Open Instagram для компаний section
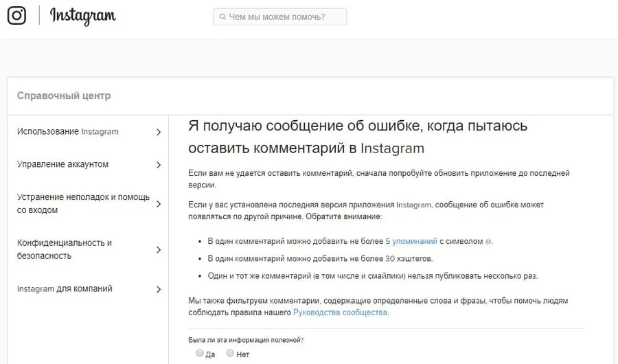This screenshot has width=618, height=364. 65,289
